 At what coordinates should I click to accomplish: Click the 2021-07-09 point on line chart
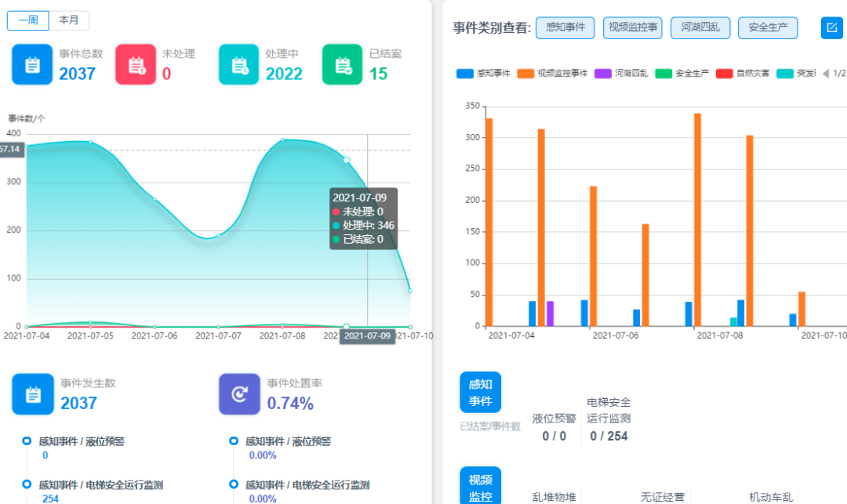coord(347,160)
